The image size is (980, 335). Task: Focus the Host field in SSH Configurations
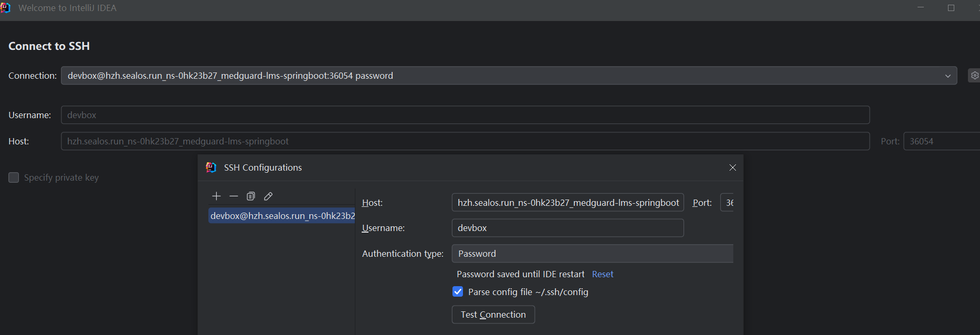point(568,203)
